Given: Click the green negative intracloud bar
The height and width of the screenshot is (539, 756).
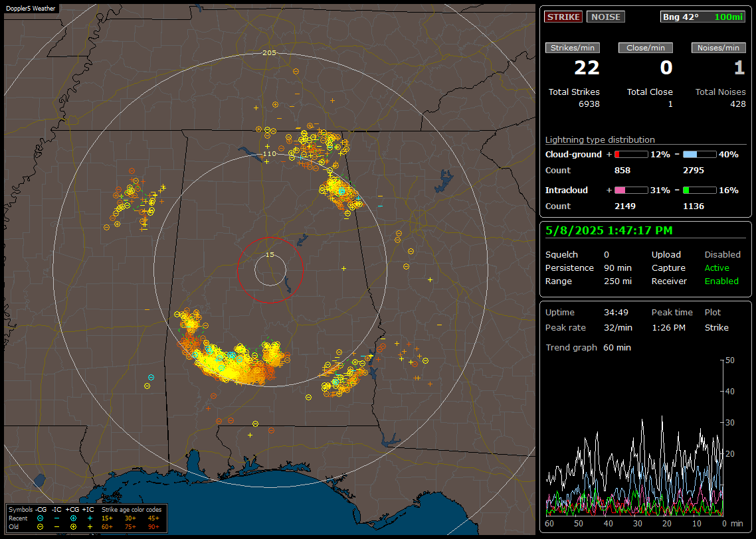Looking at the screenshot, I should pos(700,191).
